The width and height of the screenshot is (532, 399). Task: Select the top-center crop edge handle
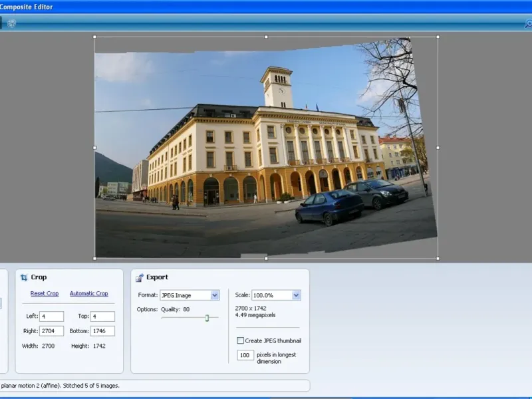click(x=266, y=37)
